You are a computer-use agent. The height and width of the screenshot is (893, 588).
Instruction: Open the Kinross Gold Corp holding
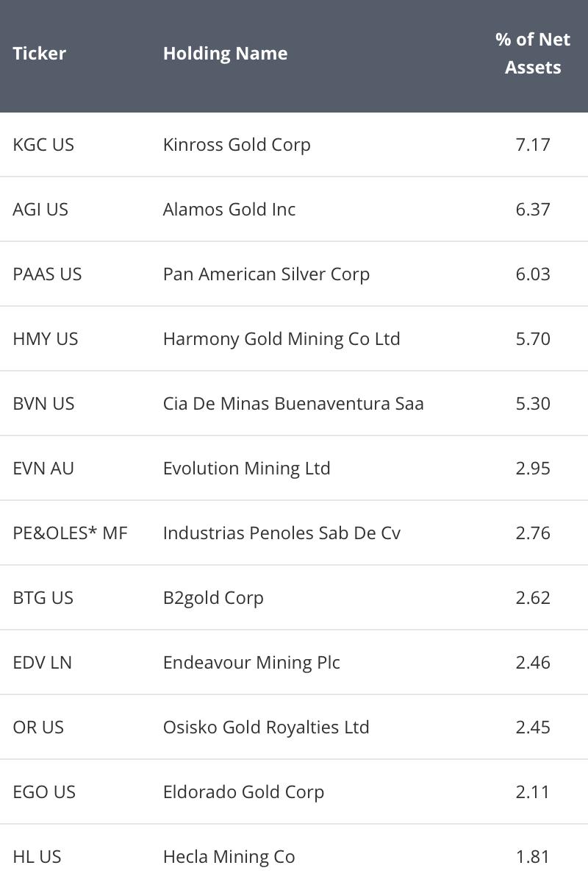click(237, 145)
